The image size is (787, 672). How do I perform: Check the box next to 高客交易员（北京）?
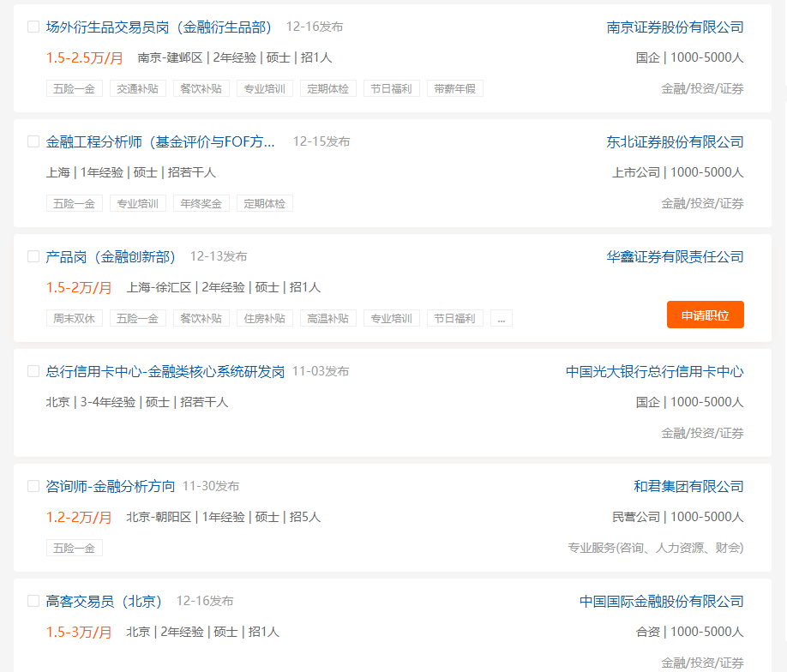32,602
